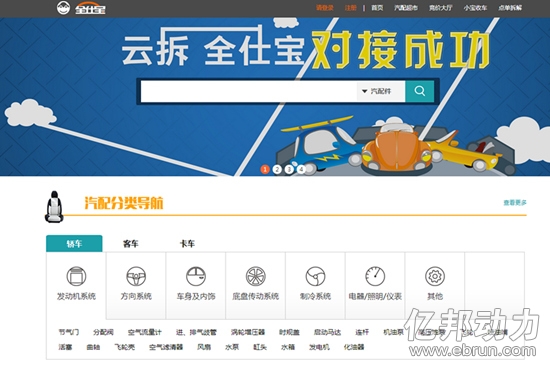Image resolution: width=550 pixels, height=367 pixels.
Task: Open the 机油泵 part link
Action: (393, 332)
